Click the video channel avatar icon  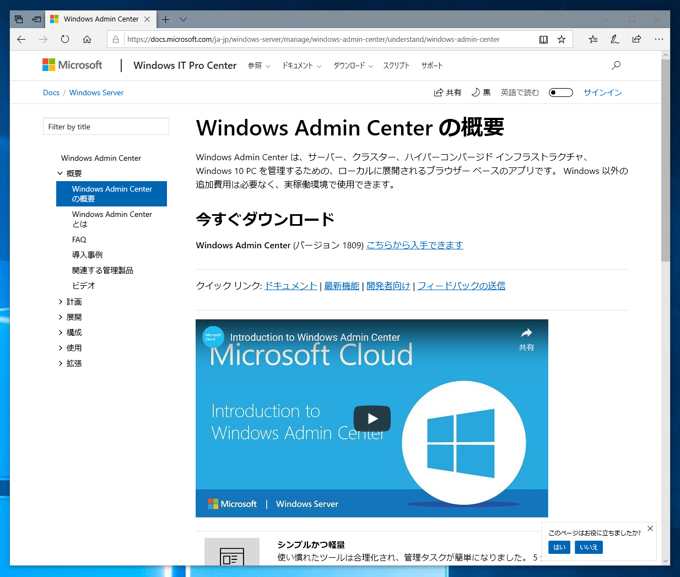pos(213,337)
